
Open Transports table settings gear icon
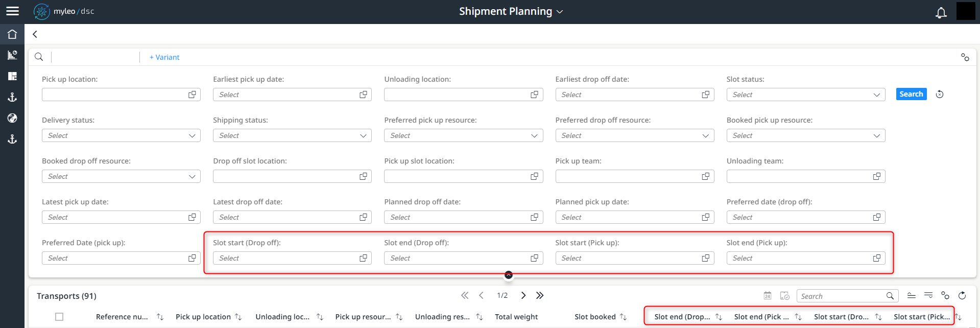tap(945, 296)
